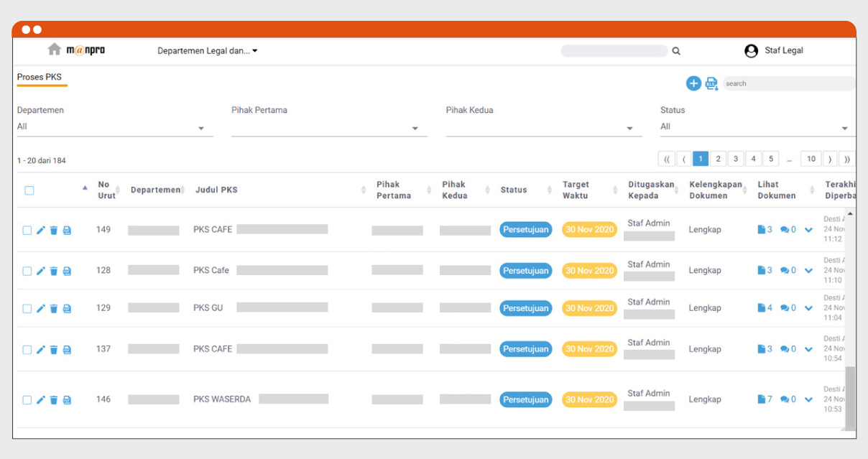This screenshot has width=868, height=459.
Task: Open comments icon for row 149
Action: tap(785, 230)
